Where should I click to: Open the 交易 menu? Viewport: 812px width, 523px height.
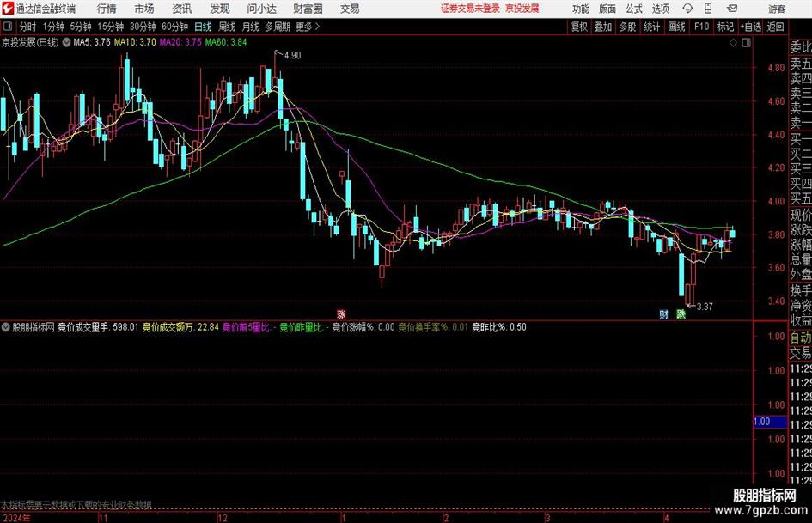tap(350, 9)
